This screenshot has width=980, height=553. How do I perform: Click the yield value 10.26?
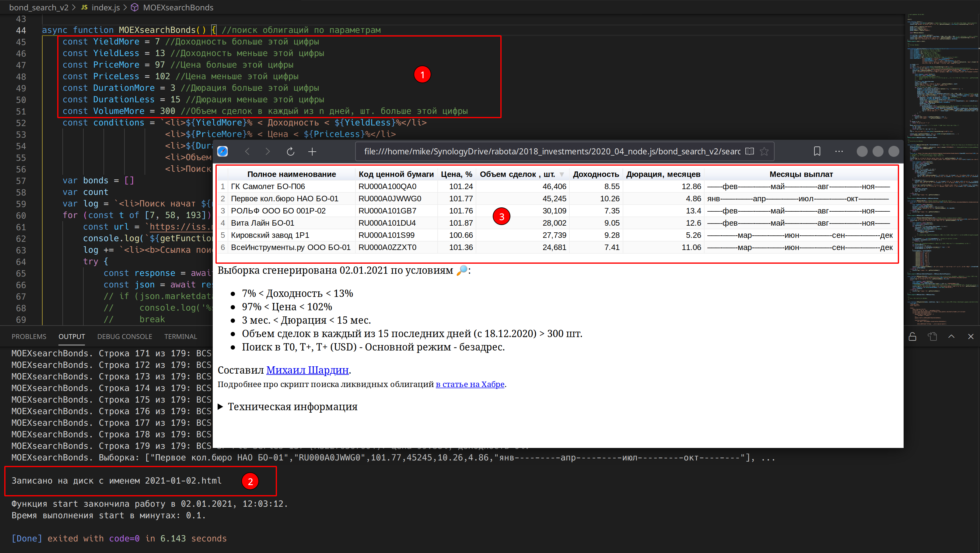(x=610, y=199)
